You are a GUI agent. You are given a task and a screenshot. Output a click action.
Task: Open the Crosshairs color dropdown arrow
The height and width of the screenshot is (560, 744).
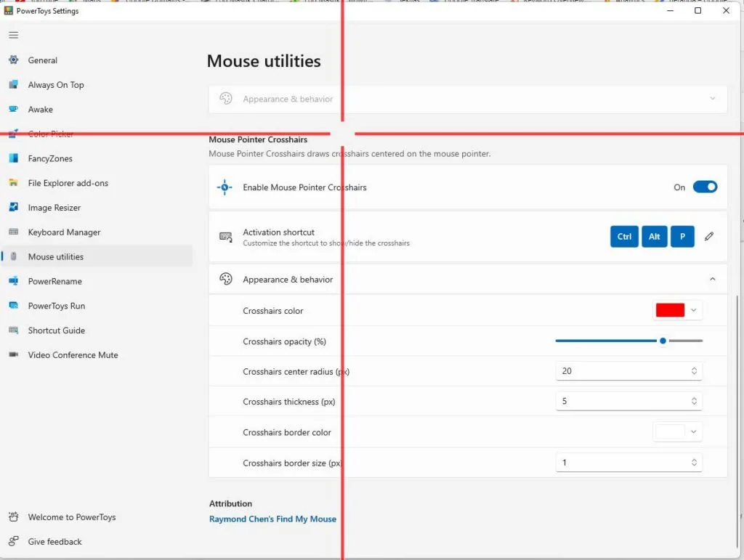pyautogui.click(x=694, y=310)
